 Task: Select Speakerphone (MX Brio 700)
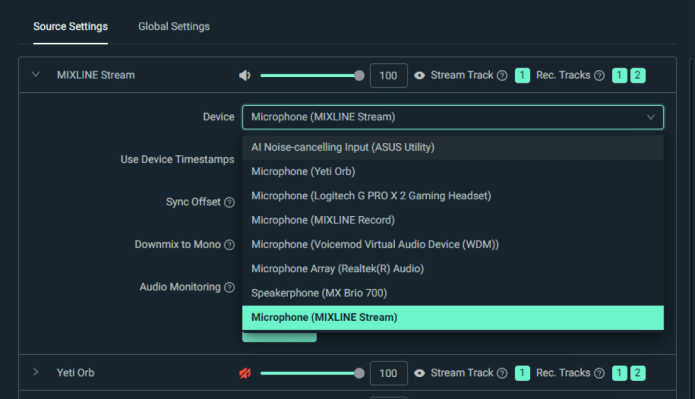click(453, 293)
